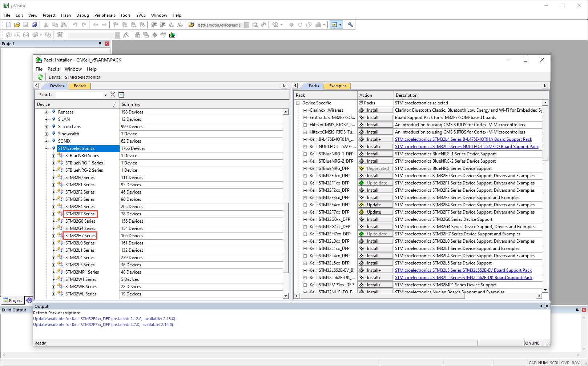The width and height of the screenshot is (588, 366).
Task: Click the Insert Breakpoint red circle icon
Action: coord(291,25)
